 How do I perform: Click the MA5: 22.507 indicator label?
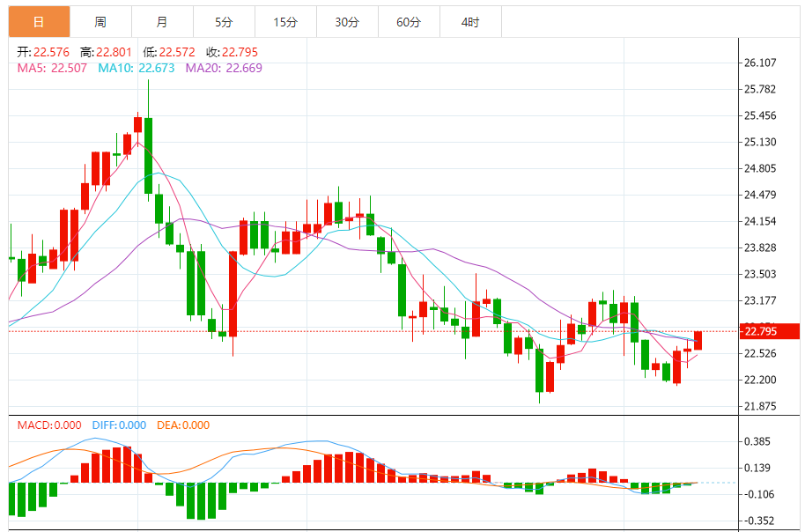[x=52, y=69]
